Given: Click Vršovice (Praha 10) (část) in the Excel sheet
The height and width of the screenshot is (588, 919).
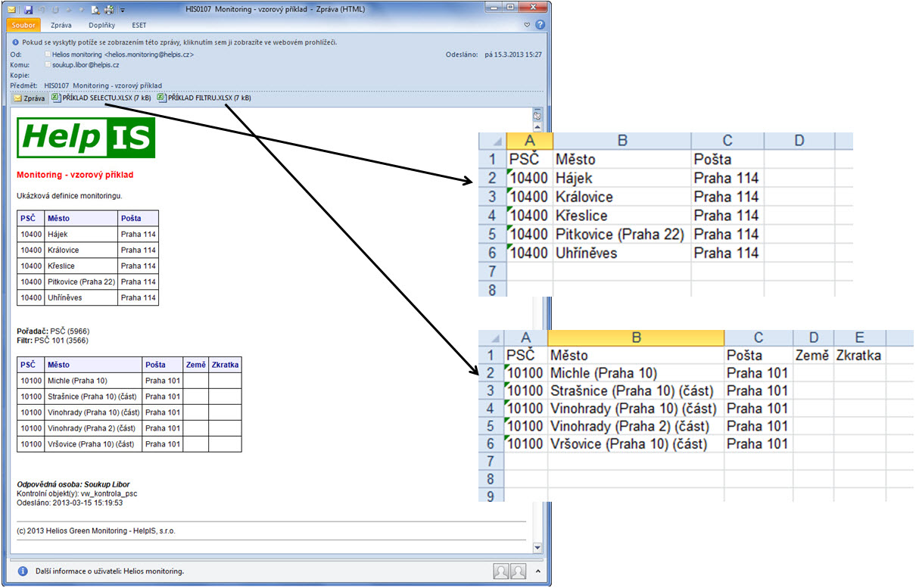Looking at the screenshot, I should [x=636, y=444].
